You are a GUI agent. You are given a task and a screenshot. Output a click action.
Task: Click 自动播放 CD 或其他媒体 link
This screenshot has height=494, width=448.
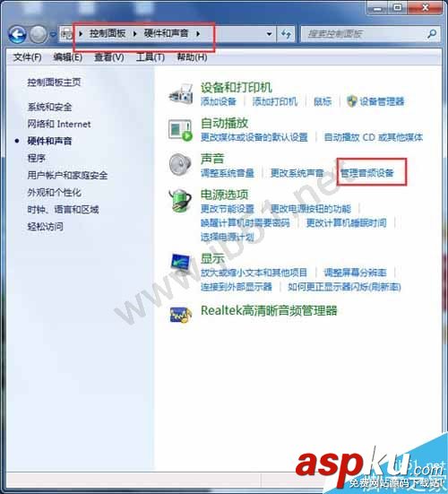[374, 137]
